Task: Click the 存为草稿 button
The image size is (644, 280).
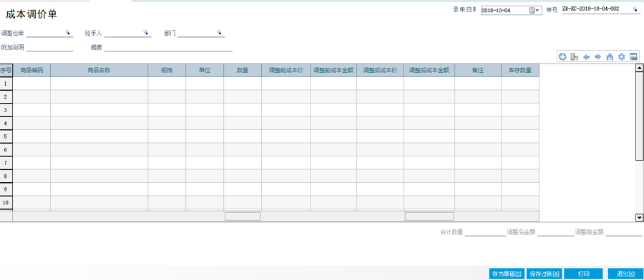Action: click(507, 274)
